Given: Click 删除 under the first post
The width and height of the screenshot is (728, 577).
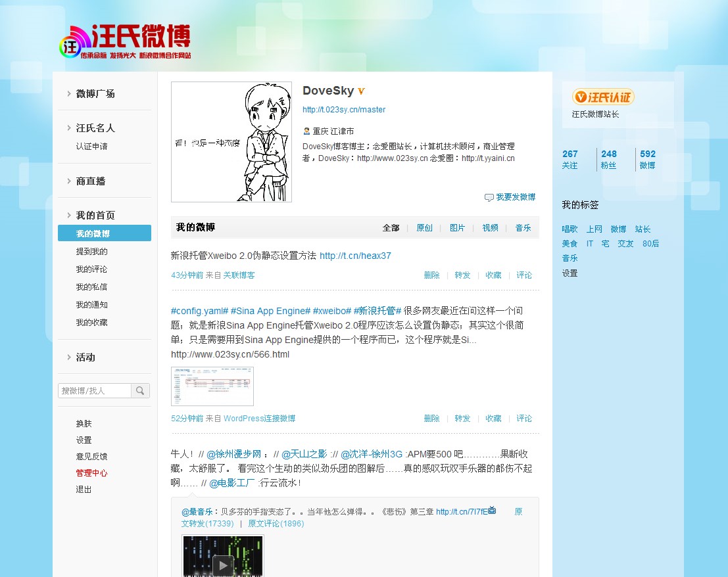Looking at the screenshot, I should [x=431, y=275].
